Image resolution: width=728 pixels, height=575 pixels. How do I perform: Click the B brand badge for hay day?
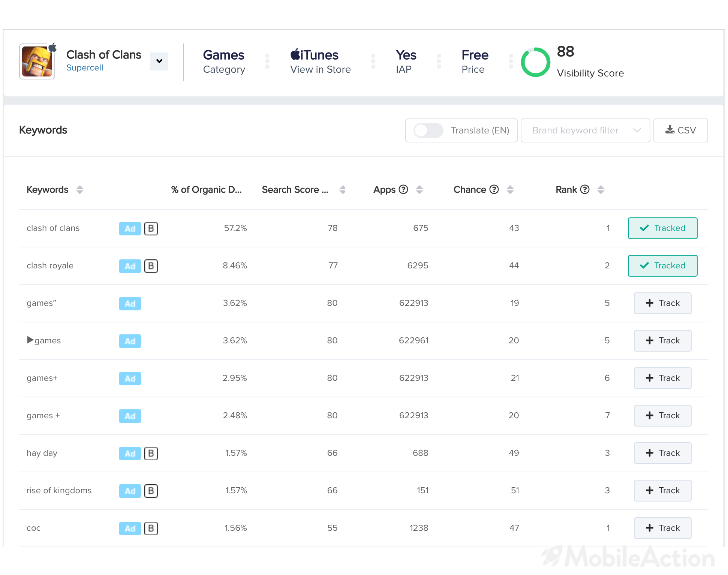click(151, 453)
